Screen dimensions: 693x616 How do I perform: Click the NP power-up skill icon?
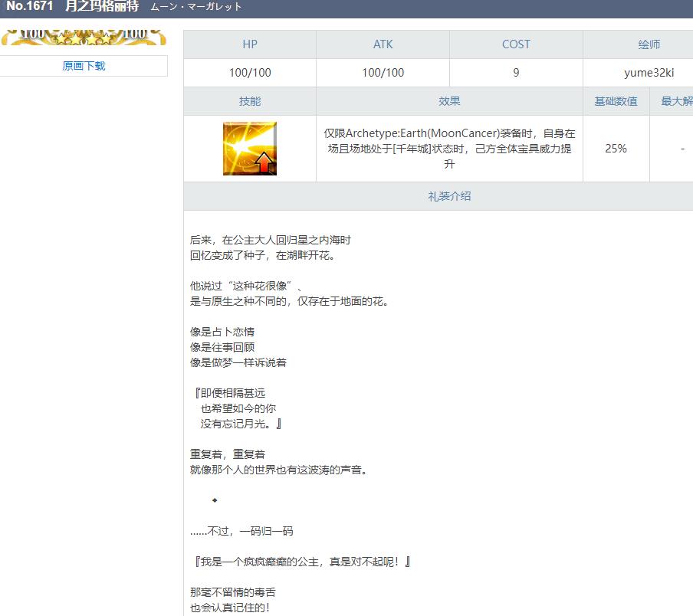(249, 149)
